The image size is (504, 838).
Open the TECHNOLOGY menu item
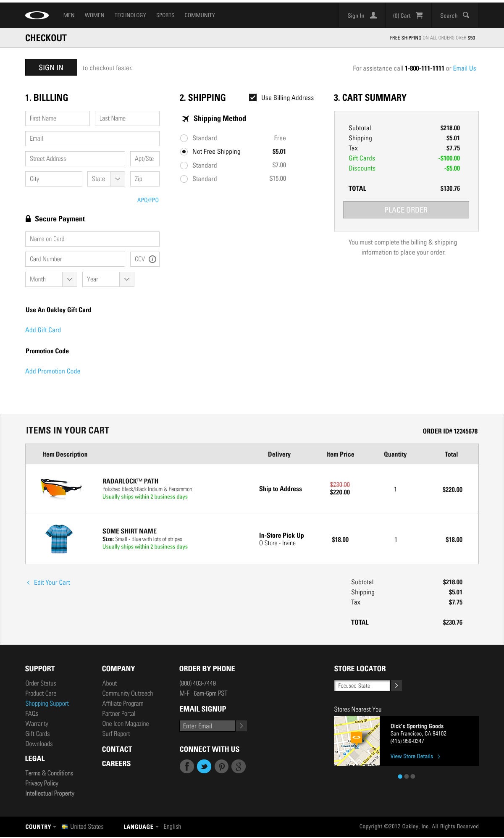[130, 15]
